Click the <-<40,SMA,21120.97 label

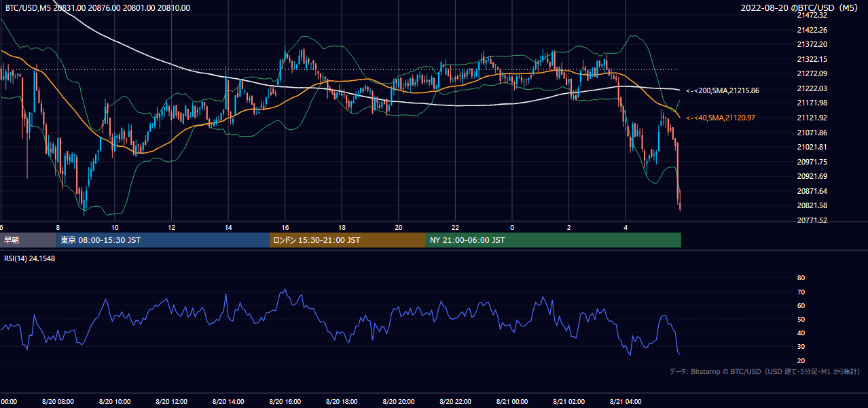pyautogui.click(x=721, y=118)
